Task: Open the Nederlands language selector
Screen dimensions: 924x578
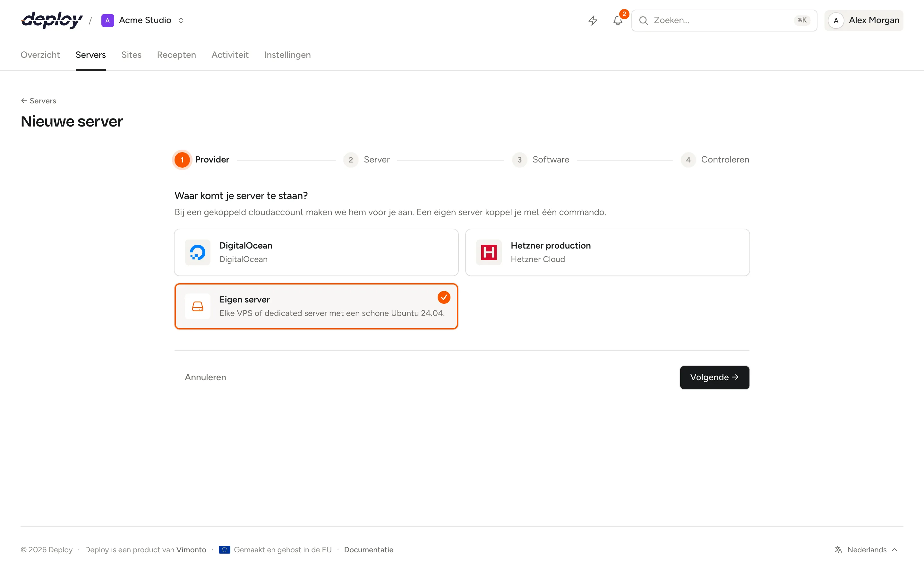Action: [x=866, y=550]
